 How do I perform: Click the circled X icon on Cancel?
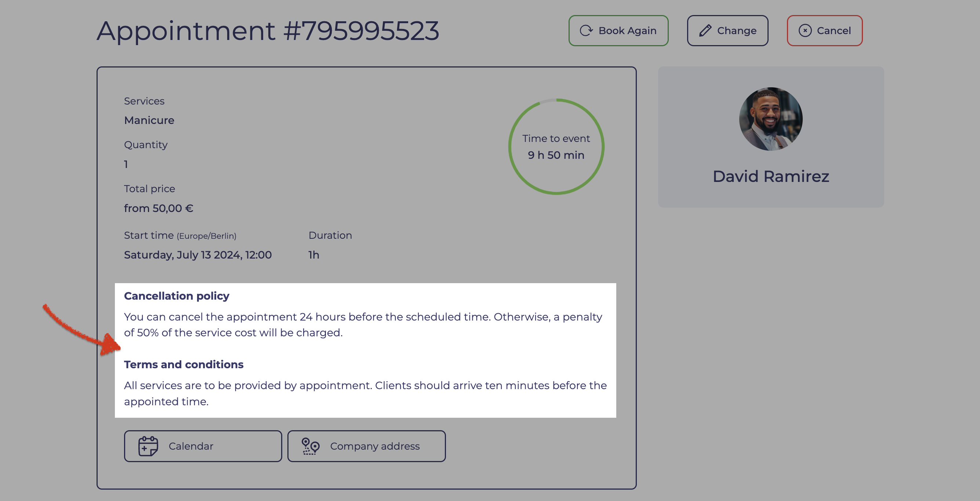(x=805, y=31)
